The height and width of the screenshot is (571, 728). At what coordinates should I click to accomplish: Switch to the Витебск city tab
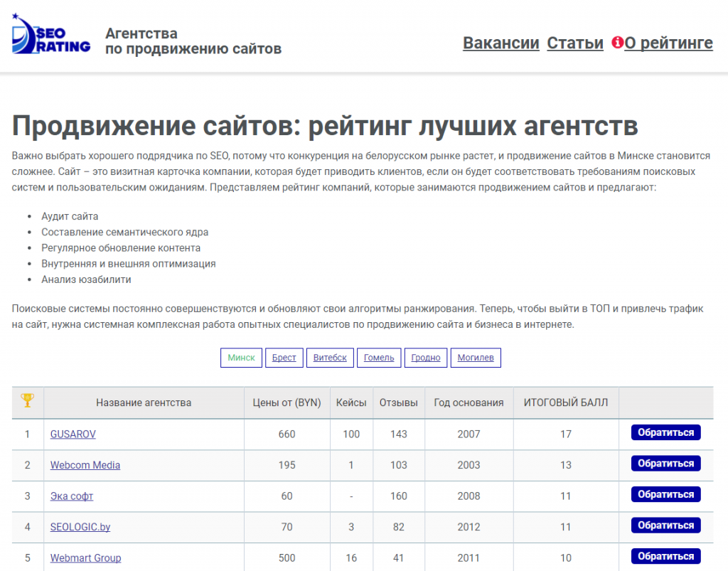[x=330, y=358]
